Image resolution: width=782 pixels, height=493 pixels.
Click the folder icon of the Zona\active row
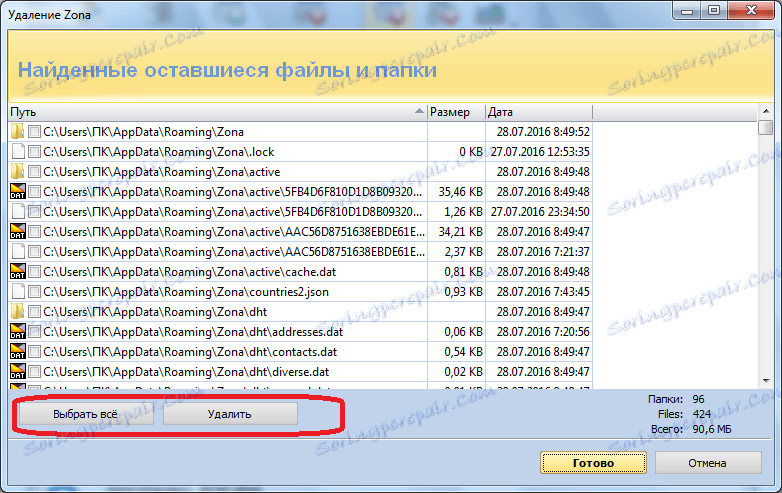click(17, 171)
